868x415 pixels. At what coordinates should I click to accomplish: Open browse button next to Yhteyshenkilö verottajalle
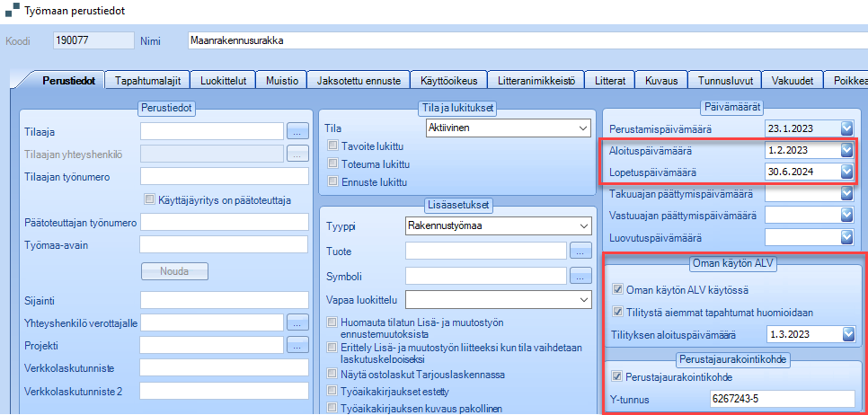click(x=297, y=322)
